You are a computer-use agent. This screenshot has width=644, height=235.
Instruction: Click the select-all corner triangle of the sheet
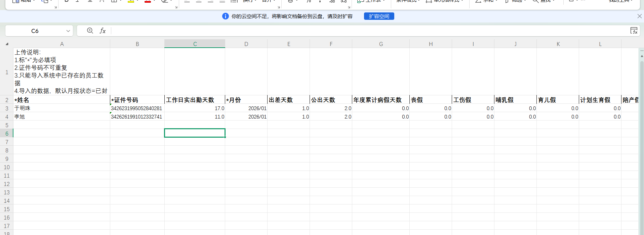tap(7, 44)
